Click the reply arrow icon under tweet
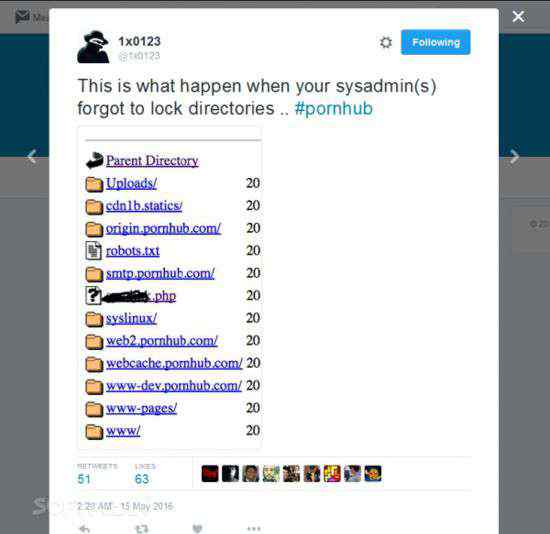The image size is (550, 534). pos(85,528)
